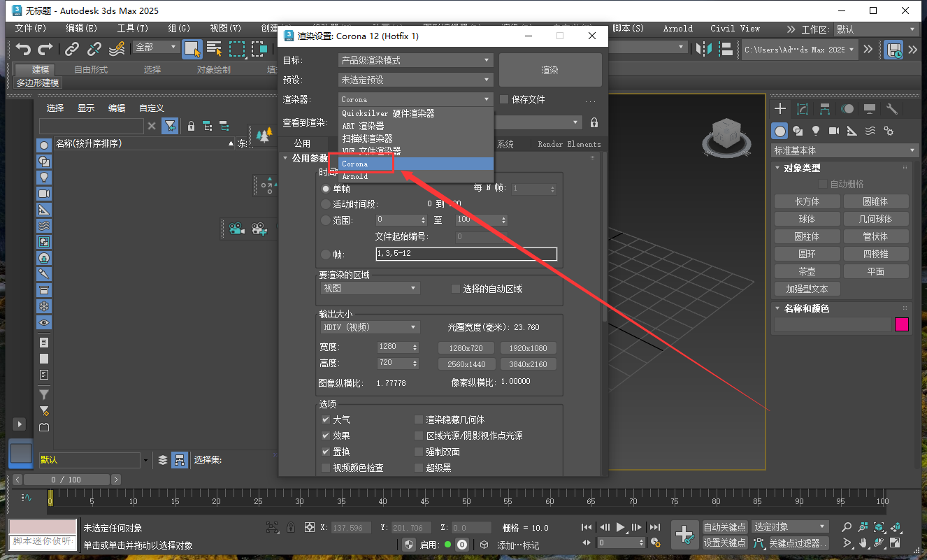Enable the 强制双面 checkbox in render options
The width and height of the screenshot is (927, 560).
click(x=418, y=451)
